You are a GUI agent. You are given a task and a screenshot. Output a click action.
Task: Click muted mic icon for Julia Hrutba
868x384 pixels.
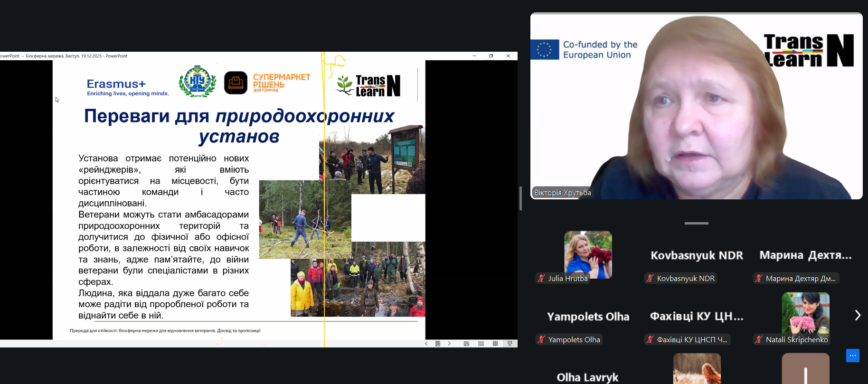[x=541, y=279]
